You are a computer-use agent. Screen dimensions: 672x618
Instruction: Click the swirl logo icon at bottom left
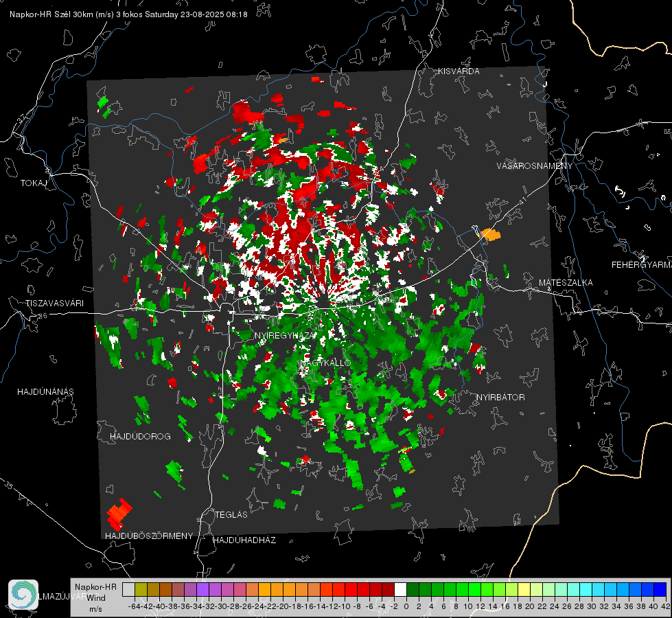tap(23, 595)
